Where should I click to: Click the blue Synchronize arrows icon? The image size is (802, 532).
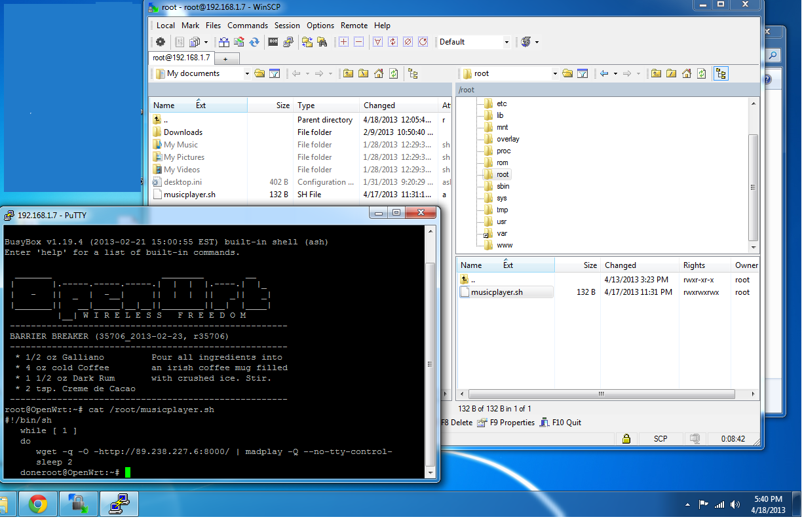[254, 42]
